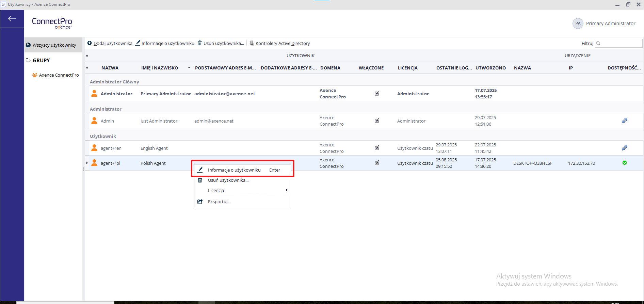Click the asterisk beside the NAZWA header
644x304 pixels.
[x=87, y=68]
